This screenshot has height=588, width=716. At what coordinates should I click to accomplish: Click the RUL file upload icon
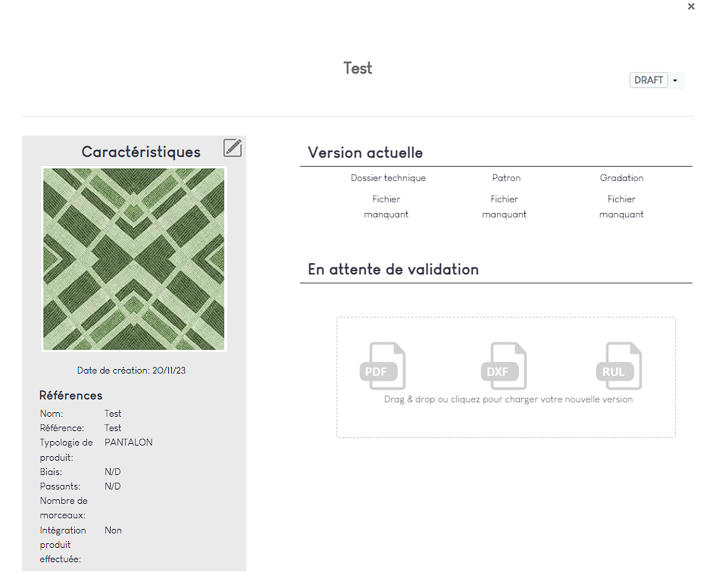pyautogui.click(x=619, y=366)
